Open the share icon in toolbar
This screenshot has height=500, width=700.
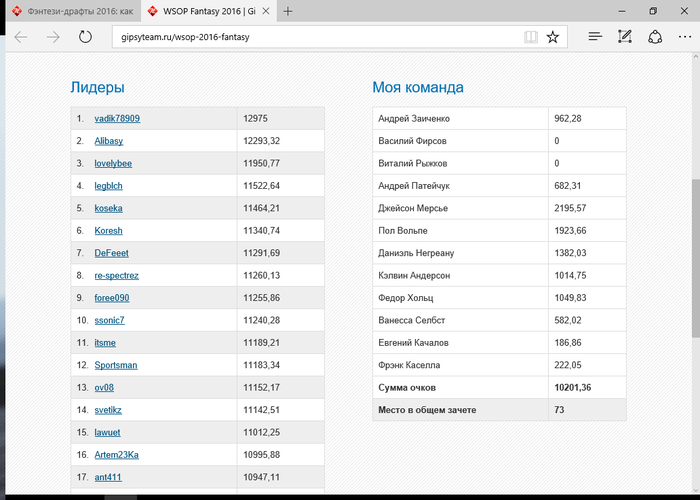coord(655,37)
